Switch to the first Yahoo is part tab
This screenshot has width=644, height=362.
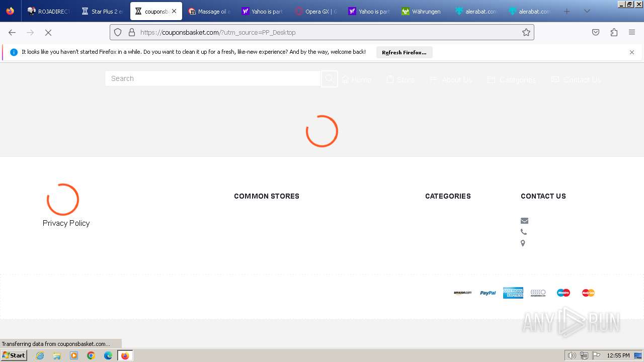[262, 11]
